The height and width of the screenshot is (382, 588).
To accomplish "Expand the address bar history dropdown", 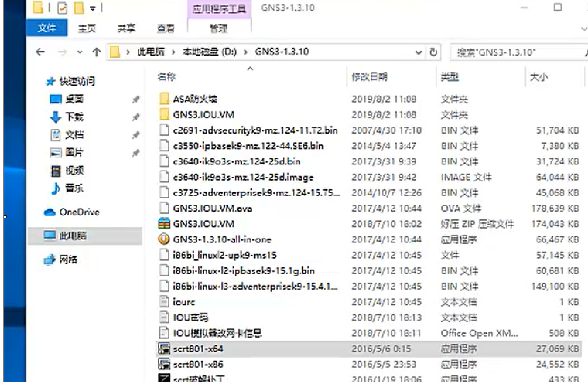I will pos(418,52).
